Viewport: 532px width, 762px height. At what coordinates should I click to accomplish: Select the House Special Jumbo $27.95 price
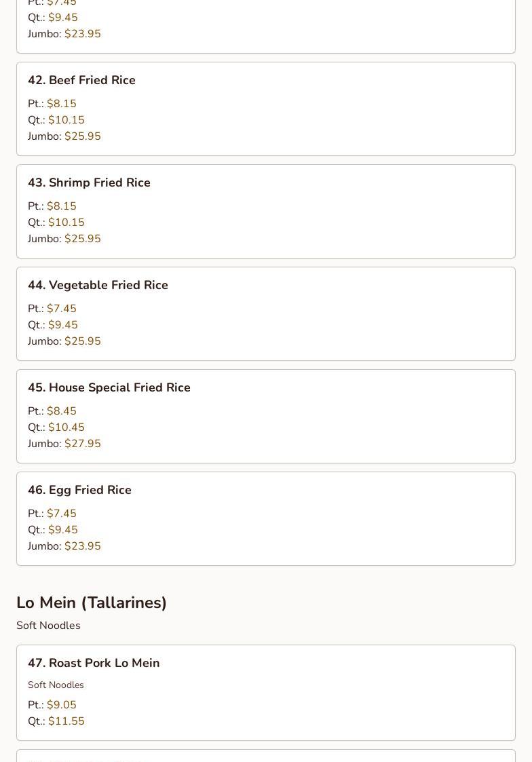(83, 444)
